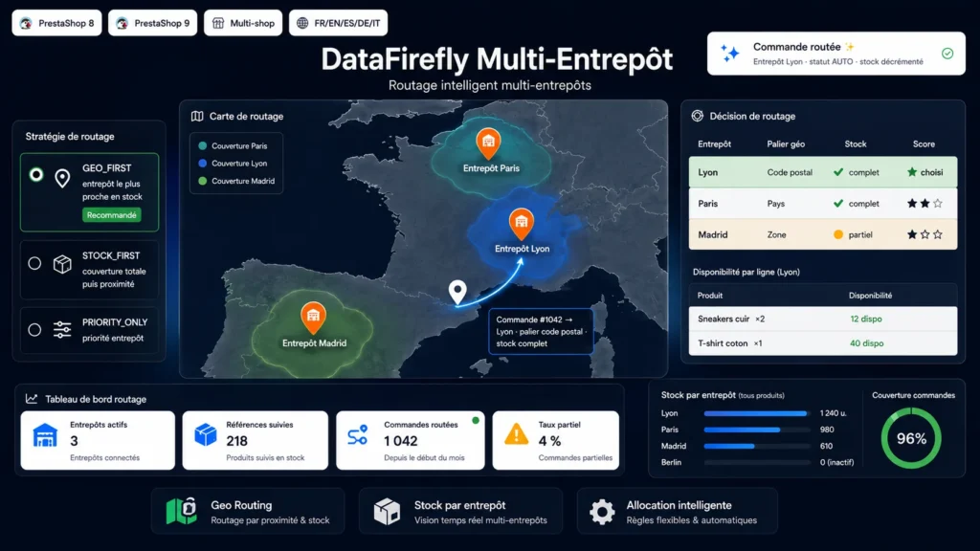The width and height of the screenshot is (980, 551).
Task: Open the PrestaShop 8 tab
Action: coord(56,23)
